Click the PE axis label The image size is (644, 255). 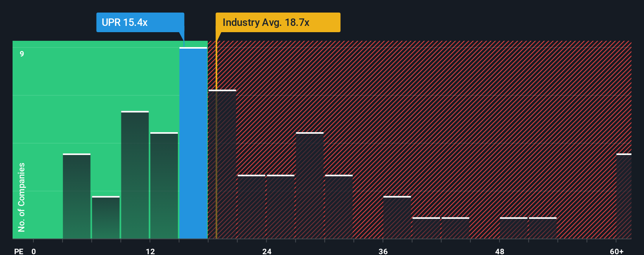(19, 251)
